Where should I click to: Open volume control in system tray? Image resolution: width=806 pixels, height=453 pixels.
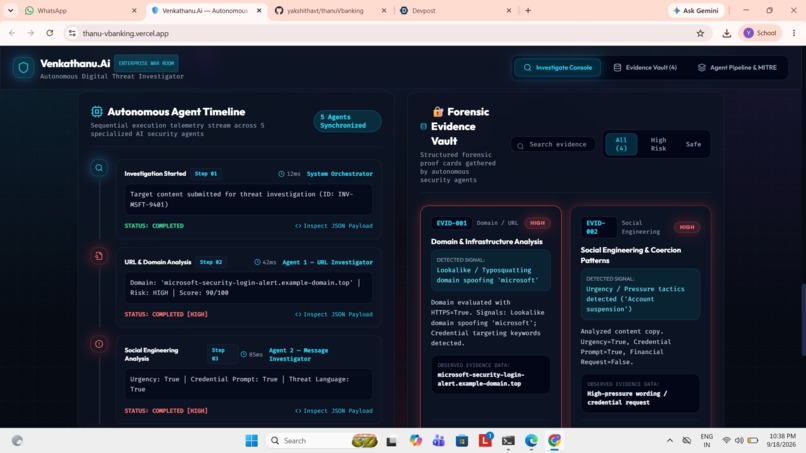pos(739,441)
